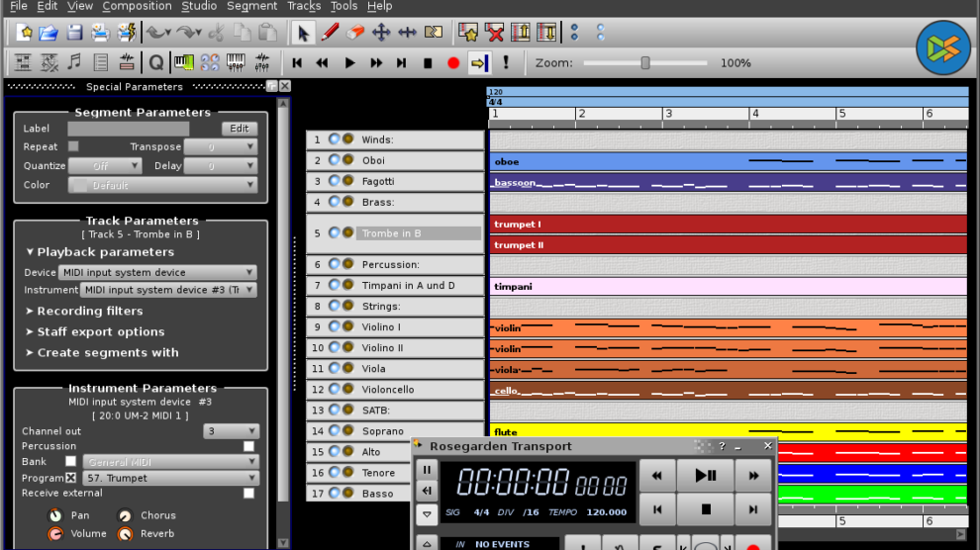The height and width of the screenshot is (550, 980).
Task: Select the arrow pointer tool
Action: (303, 33)
